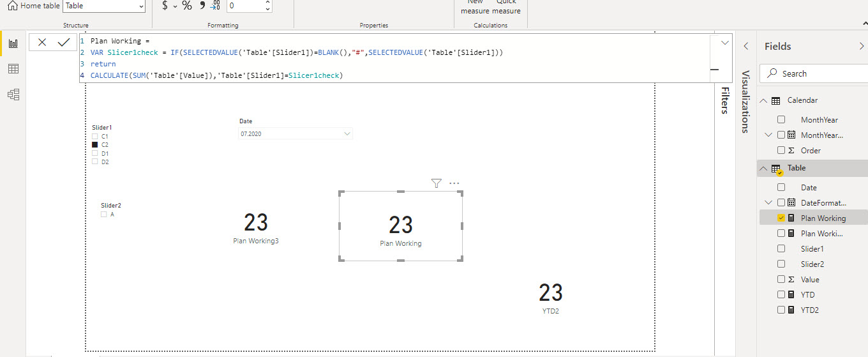Toggle thousands separator comma icon
This screenshot has height=357, width=868.
tap(202, 5)
